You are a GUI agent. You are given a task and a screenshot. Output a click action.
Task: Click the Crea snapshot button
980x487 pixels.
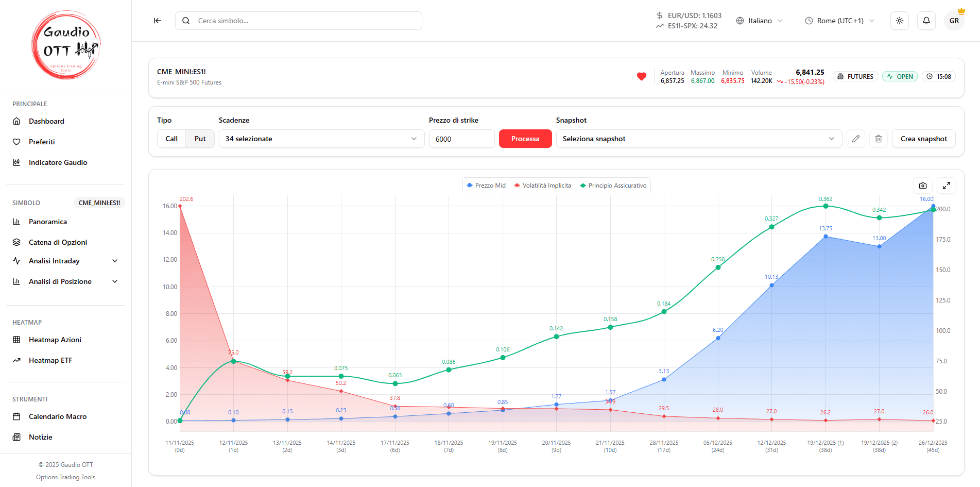coord(923,139)
